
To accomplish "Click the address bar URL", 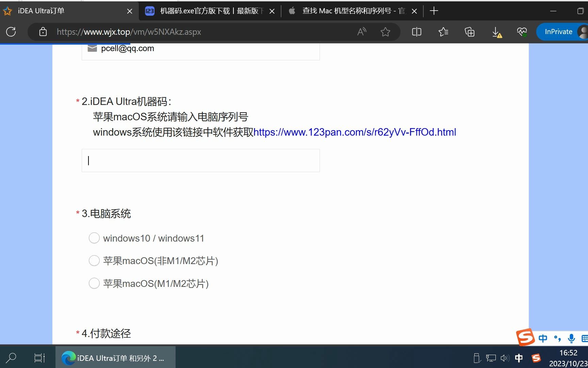I will [129, 32].
